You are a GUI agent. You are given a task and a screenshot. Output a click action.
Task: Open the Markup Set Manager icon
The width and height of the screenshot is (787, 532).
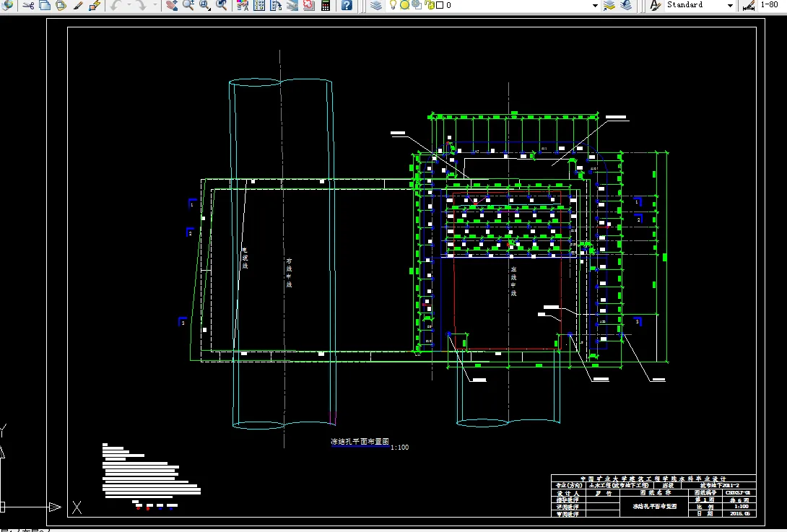[x=309, y=5]
